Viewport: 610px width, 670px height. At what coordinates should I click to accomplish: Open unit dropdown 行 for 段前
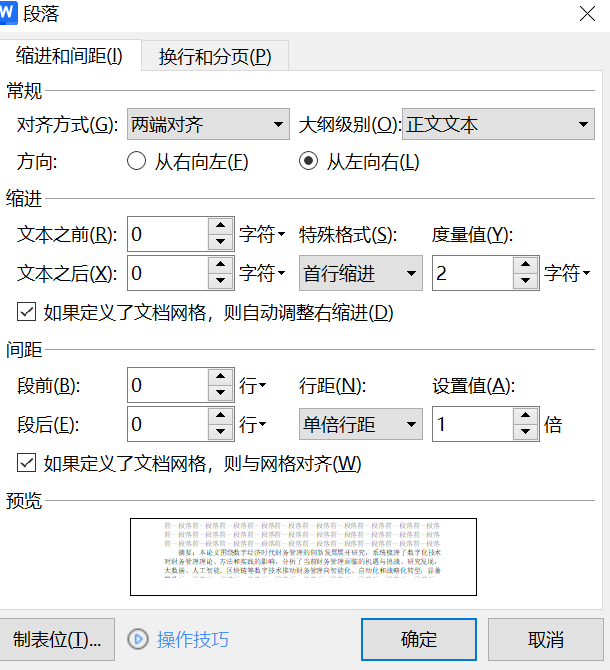pos(252,385)
